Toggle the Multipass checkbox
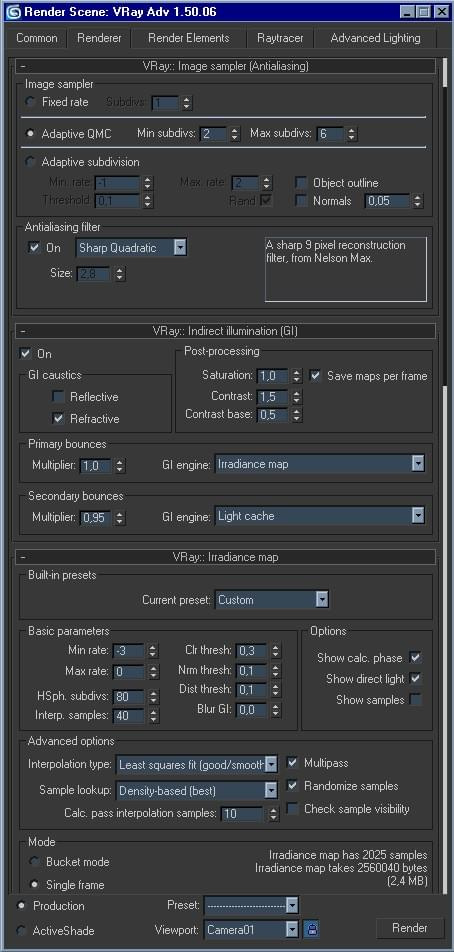Viewport: 454px width, 952px height. point(293,763)
